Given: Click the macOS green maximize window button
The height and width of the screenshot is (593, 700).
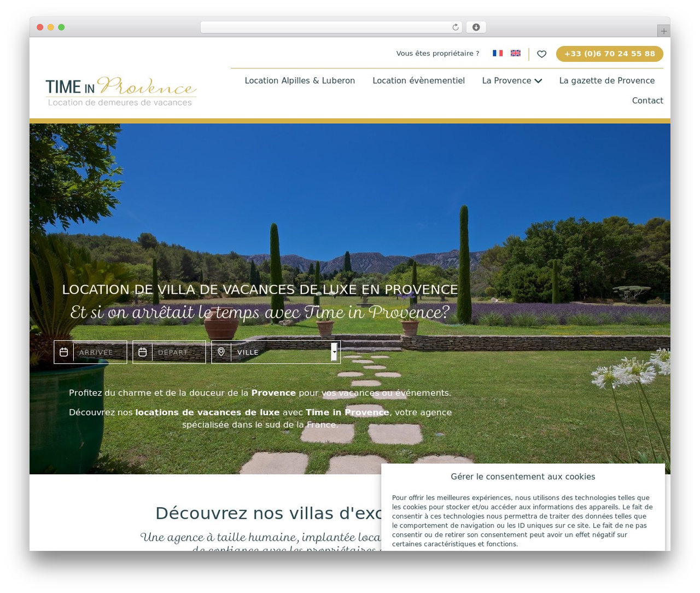Looking at the screenshot, I should 61,27.
